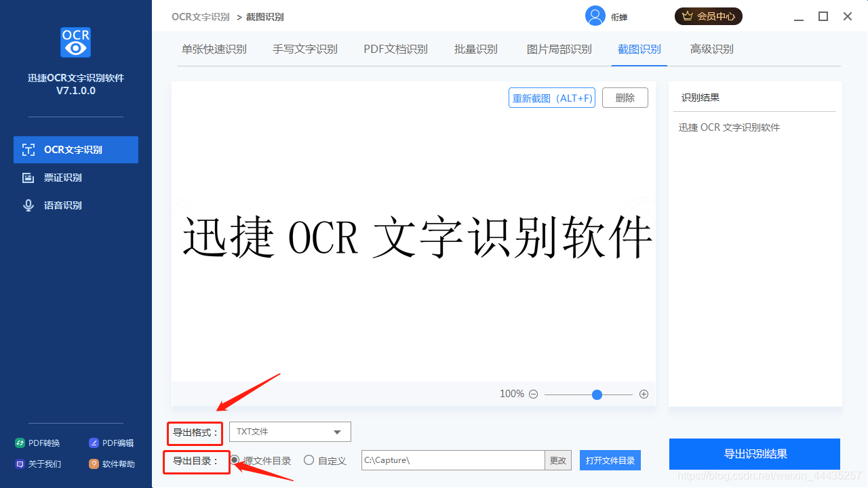Open the 批量识别 tab
Screen dimensions: 868x488
(476, 49)
